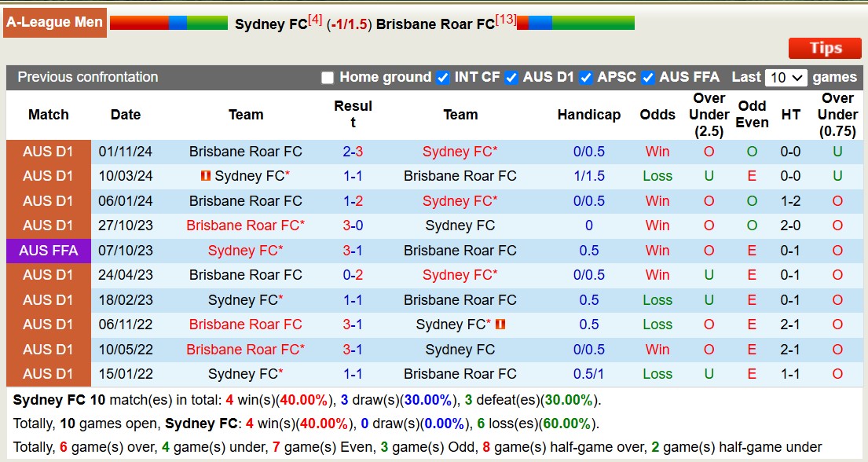The height and width of the screenshot is (462, 868).
Task: Select the A-League Men competition badge
Action: (x=54, y=22)
